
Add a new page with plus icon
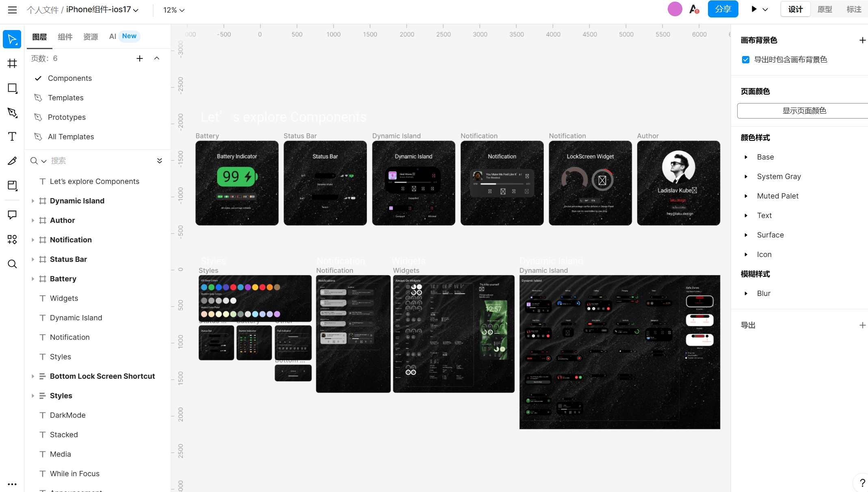coord(140,58)
